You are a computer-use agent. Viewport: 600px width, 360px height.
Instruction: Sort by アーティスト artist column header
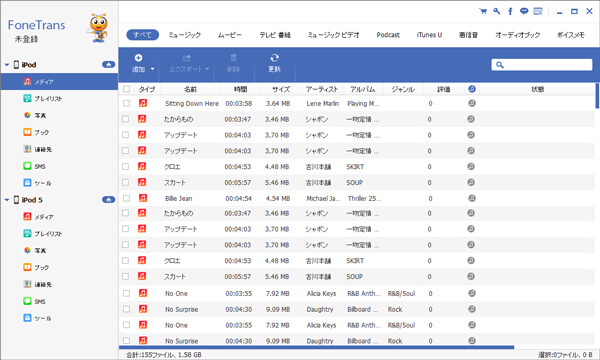click(322, 89)
